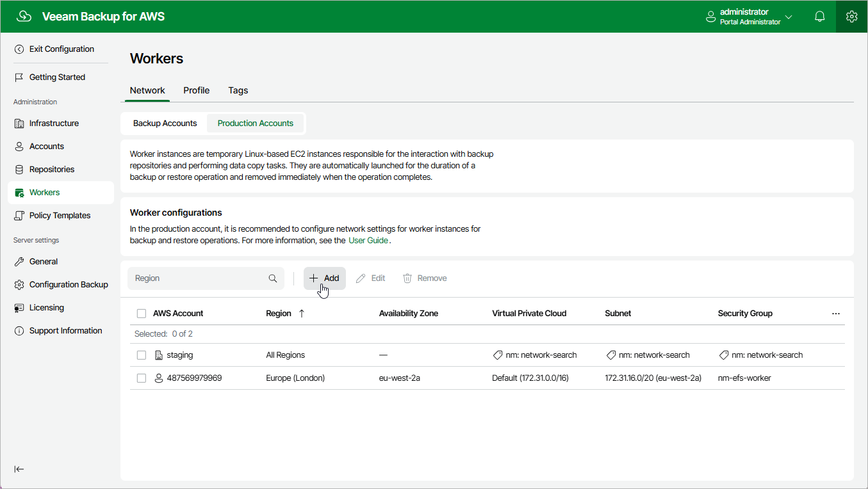Click the Workers sidebar icon
This screenshot has height=489, width=868.
point(19,193)
